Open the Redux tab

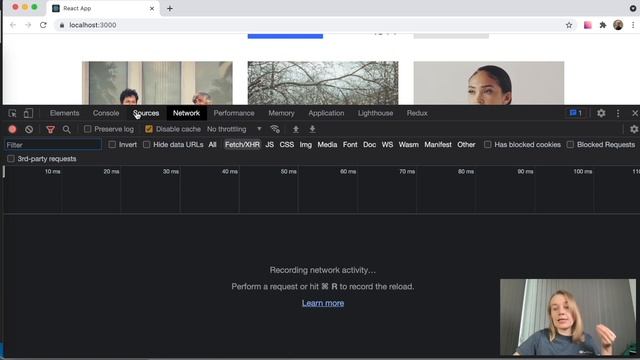pyautogui.click(x=417, y=113)
